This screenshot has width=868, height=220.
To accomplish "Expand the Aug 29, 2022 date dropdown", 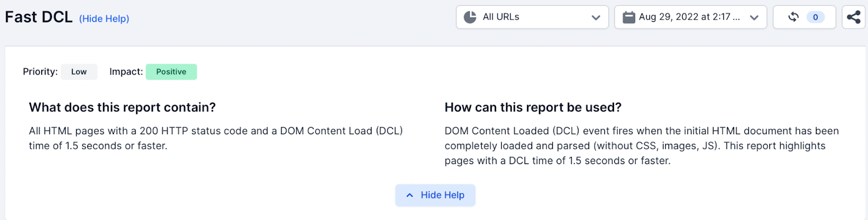I will (x=691, y=17).
